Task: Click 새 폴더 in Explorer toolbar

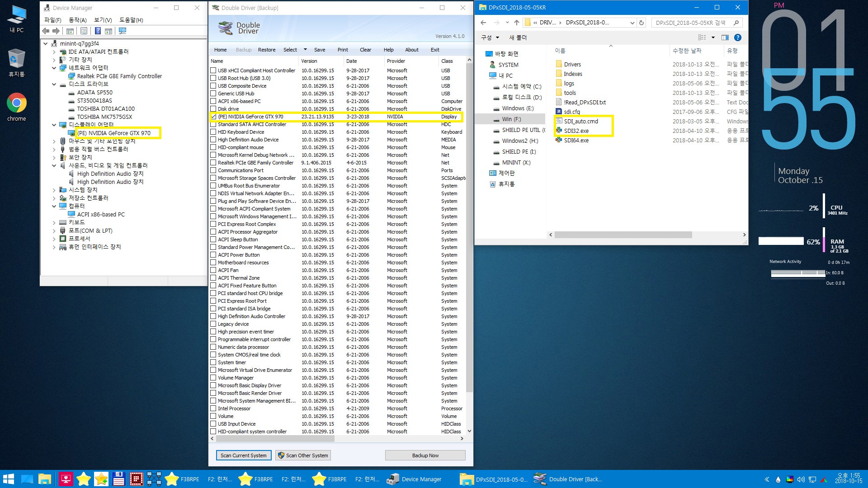Action: pyautogui.click(x=518, y=38)
